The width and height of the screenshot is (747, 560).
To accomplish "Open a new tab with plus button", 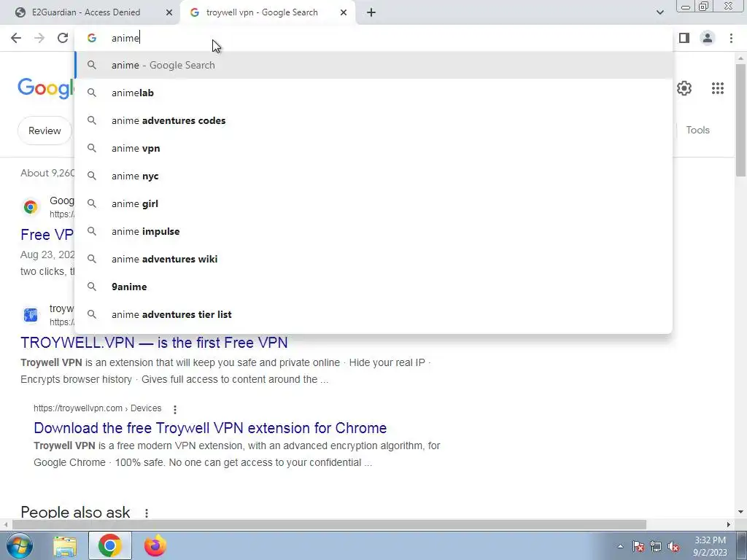I will coord(371,12).
